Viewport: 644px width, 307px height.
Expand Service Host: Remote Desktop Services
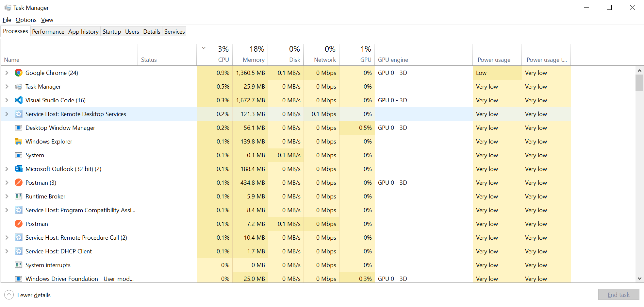click(x=7, y=114)
